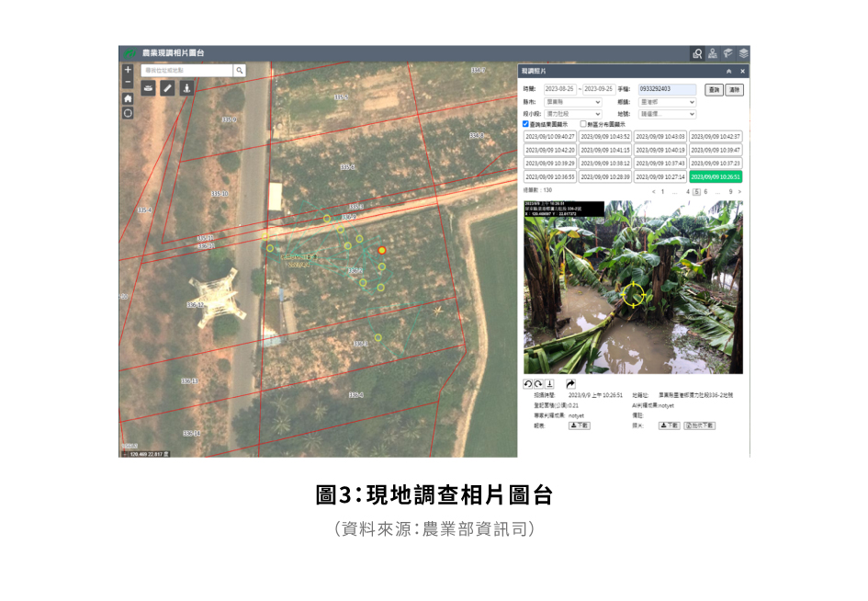This screenshot has height=601, width=868.
Task: Jump to results page 9
Action: coord(729,191)
